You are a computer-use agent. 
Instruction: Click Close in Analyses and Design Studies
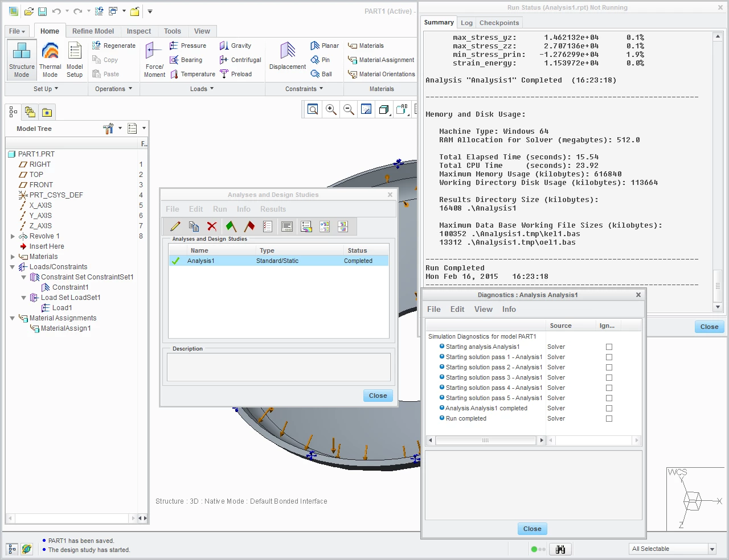[x=378, y=396]
